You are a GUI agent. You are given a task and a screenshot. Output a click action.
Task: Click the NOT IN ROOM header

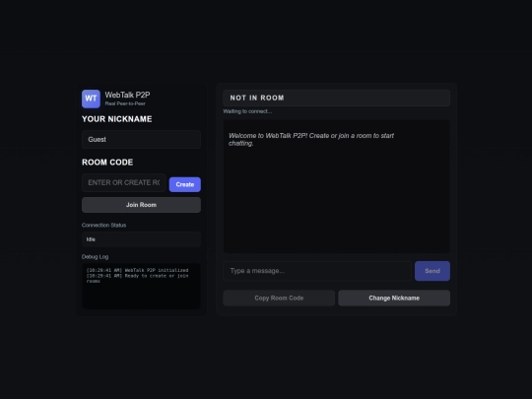click(337, 99)
